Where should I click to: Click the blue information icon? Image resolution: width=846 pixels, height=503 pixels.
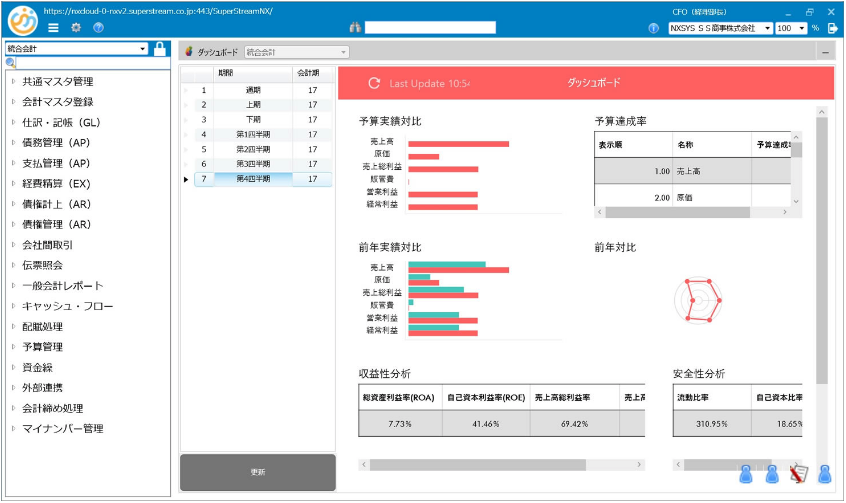click(x=654, y=28)
